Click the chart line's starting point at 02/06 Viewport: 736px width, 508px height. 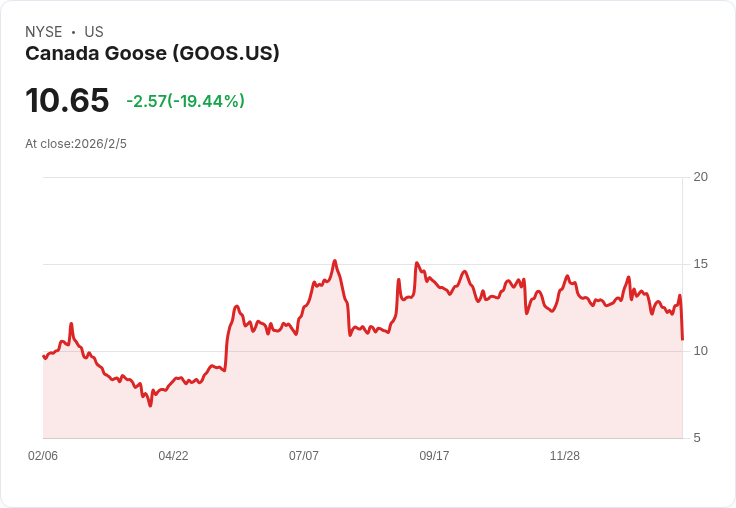point(44,356)
